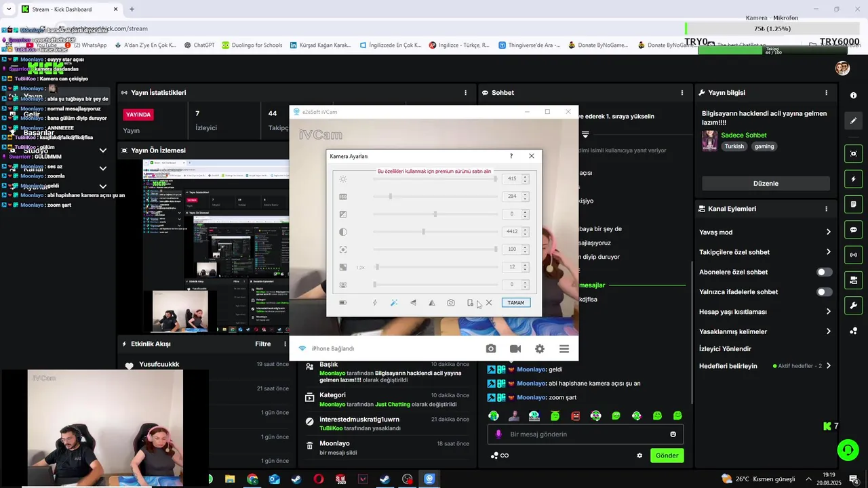Click the broadcast signal sidebar icon
This screenshot has height=488, width=868.
pyautogui.click(x=853, y=255)
